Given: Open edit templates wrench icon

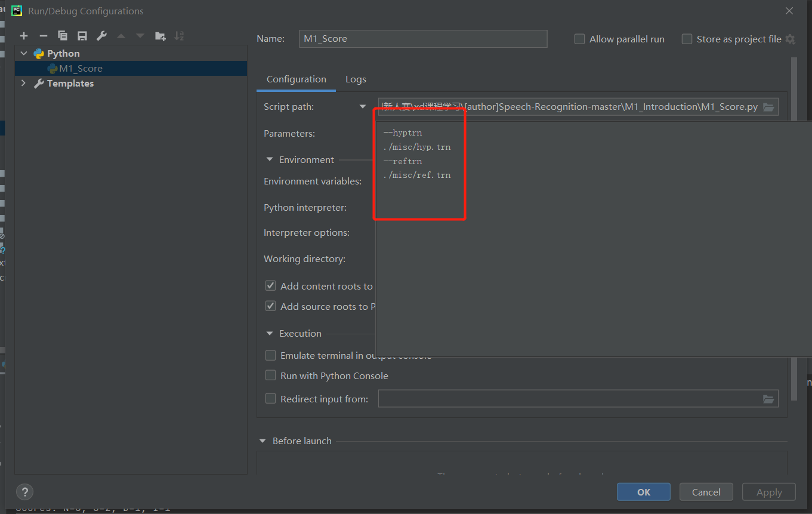Looking at the screenshot, I should [x=101, y=36].
